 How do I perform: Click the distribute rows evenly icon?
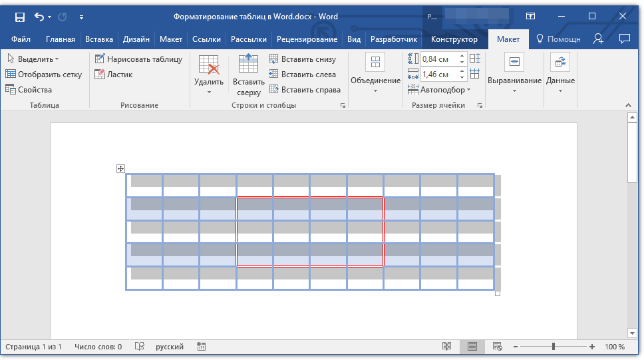474,59
